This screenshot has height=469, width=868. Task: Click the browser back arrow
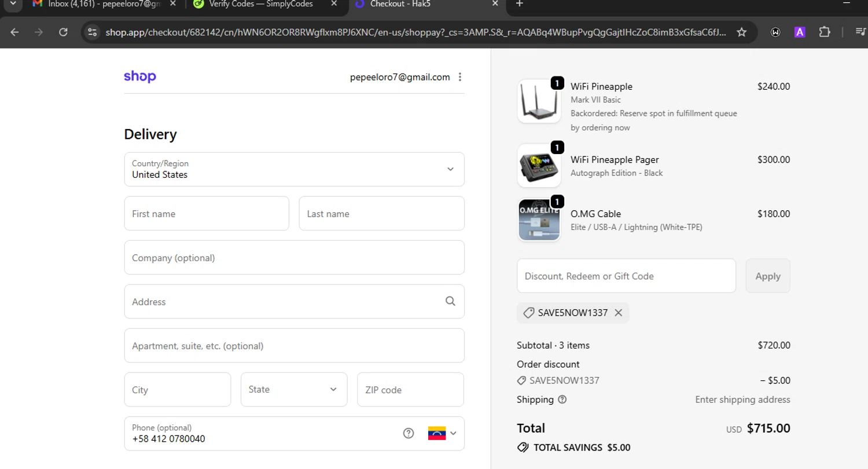[x=14, y=32]
